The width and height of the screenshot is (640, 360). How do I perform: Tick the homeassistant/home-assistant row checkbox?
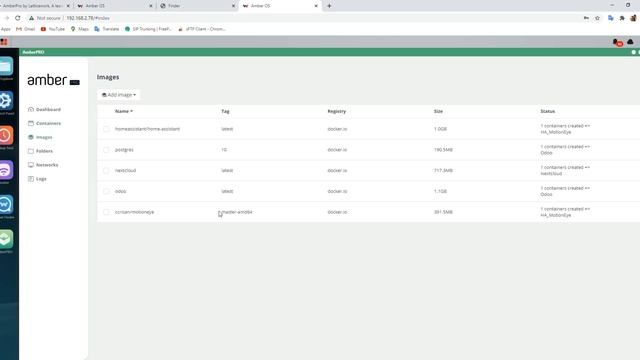pyautogui.click(x=107, y=129)
